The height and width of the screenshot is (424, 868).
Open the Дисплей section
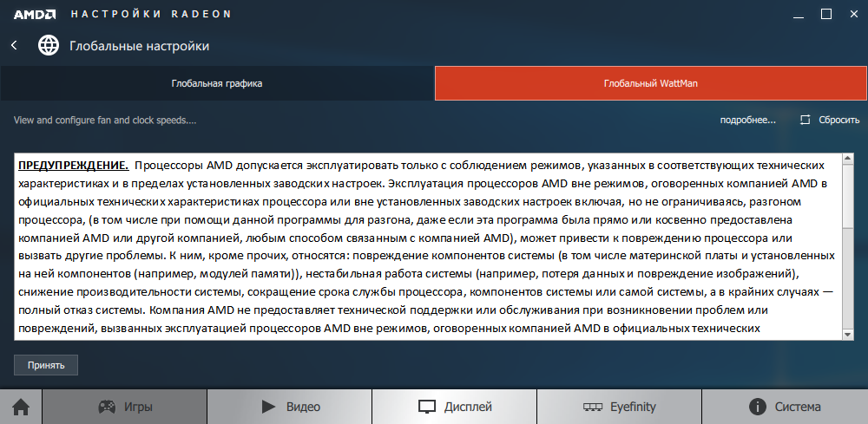click(455, 408)
